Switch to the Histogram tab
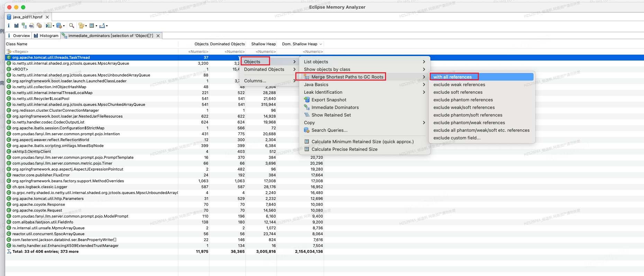This screenshot has width=644, height=276. pyautogui.click(x=46, y=36)
